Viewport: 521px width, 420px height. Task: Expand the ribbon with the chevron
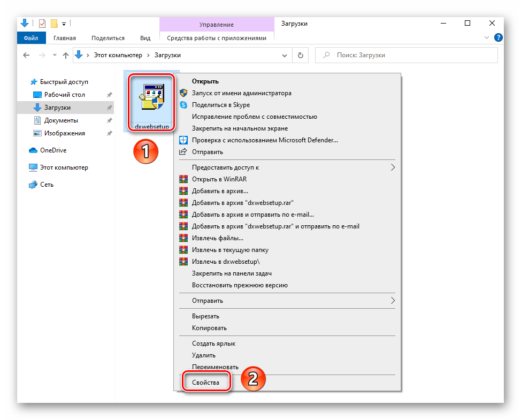pos(487,37)
